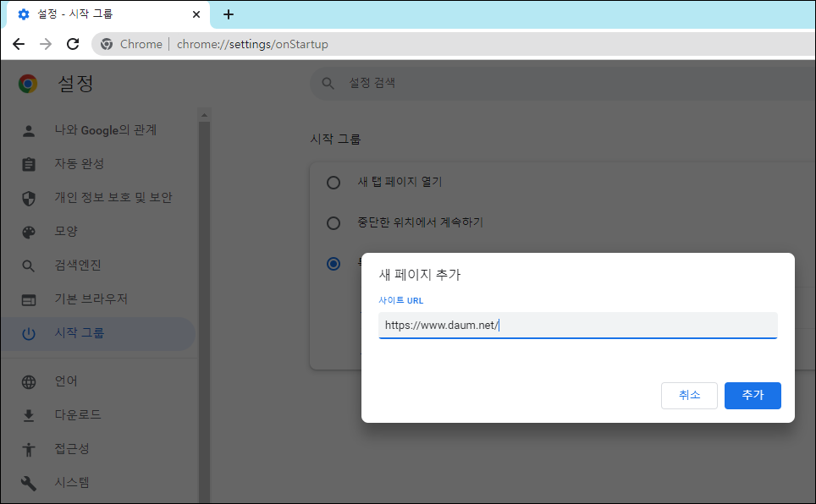Open 개인 정보 보호 및 보안 settings
The width and height of the screenshot is (816, 504).
click(99, 198)
